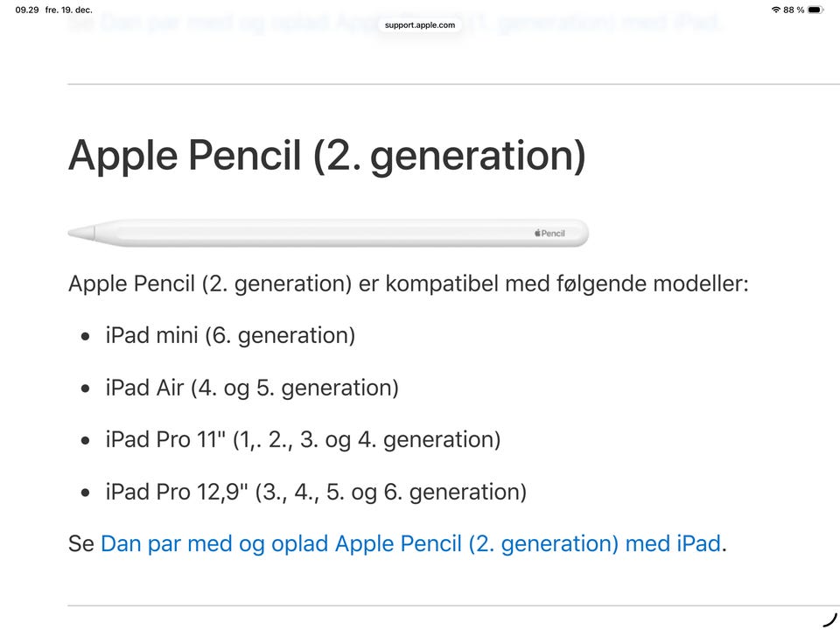Tap the 09.29 clock in status bar
The width and height of the screenshot is (840, 630).
pyautogui.click(x=26, y=10)
